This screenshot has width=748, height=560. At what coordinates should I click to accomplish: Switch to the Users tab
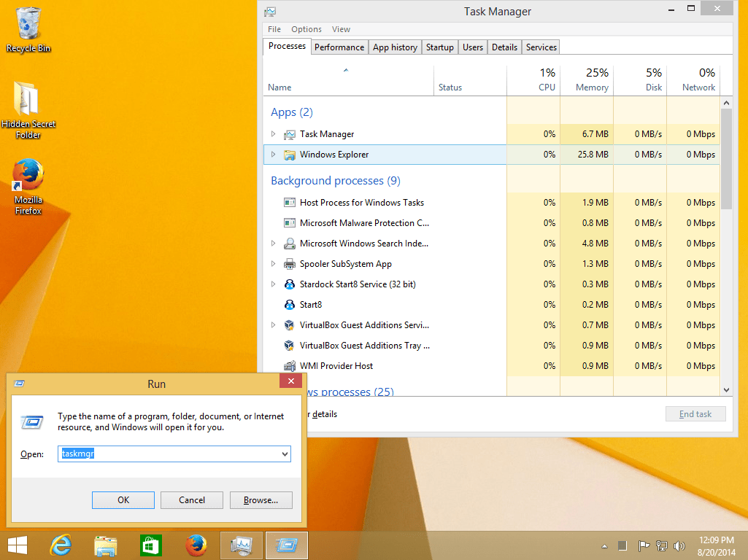[473, 47]
